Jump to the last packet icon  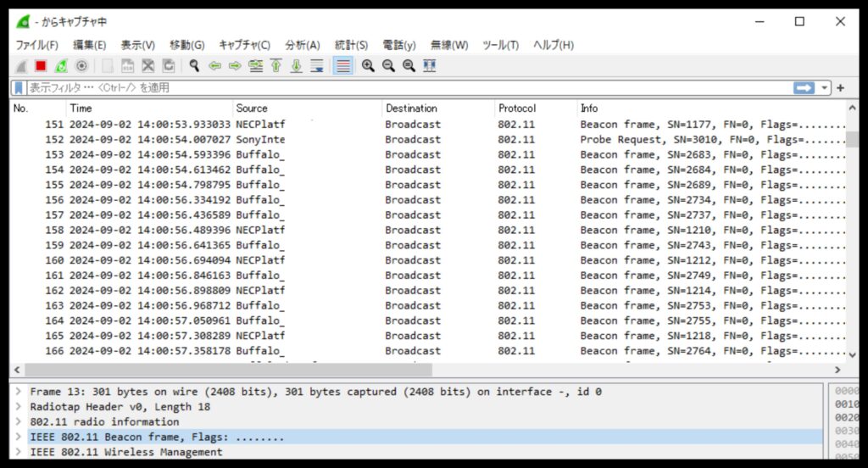click(x=297, y=66)
